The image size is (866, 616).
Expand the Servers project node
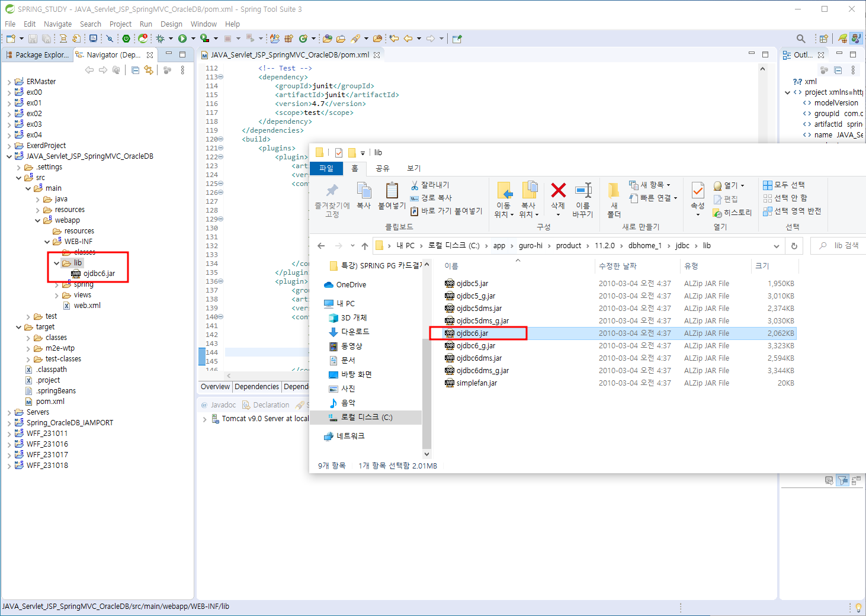click(x=9, y=412)
